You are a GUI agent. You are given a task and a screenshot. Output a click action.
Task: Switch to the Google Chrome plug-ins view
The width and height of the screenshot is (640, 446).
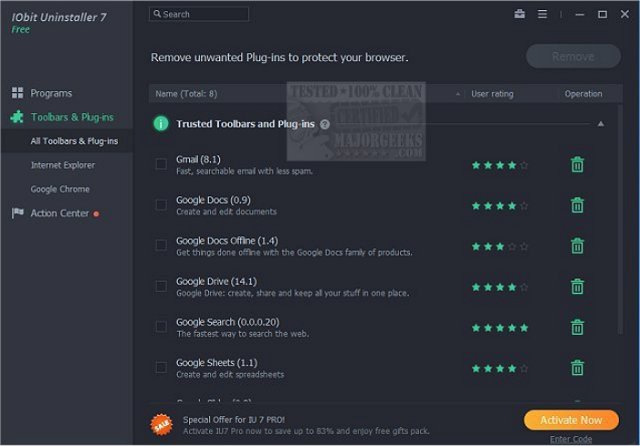[x=60, y=189]
